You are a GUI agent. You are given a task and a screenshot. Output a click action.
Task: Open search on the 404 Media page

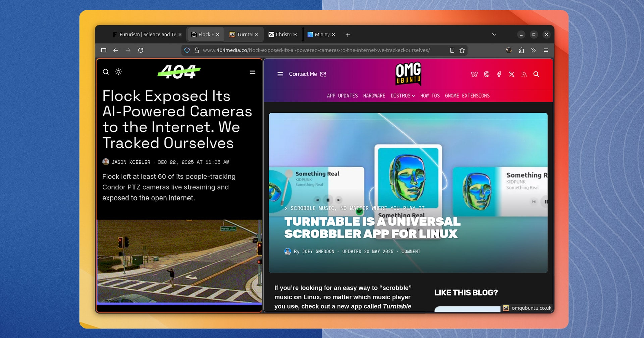pyautogui.click(x=106, y=72)
